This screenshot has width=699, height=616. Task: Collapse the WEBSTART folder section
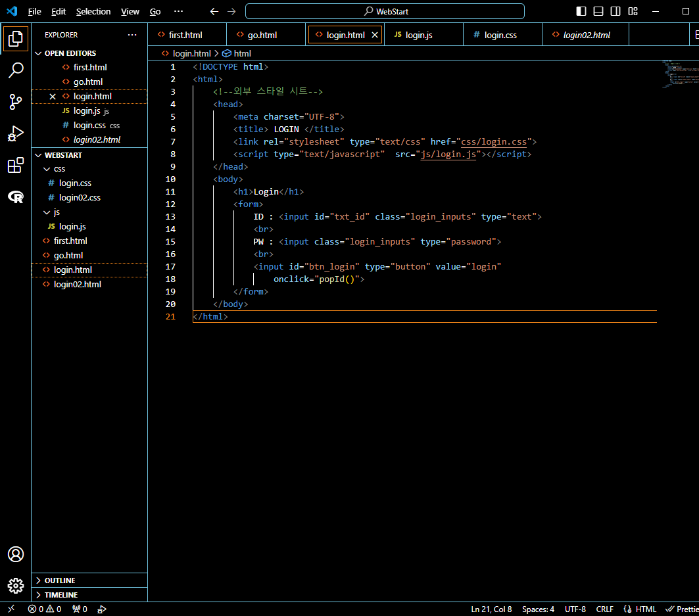pos(89,155)
